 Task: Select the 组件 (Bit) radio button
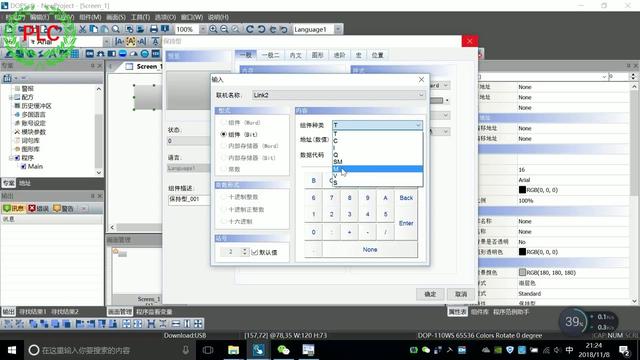223,134
